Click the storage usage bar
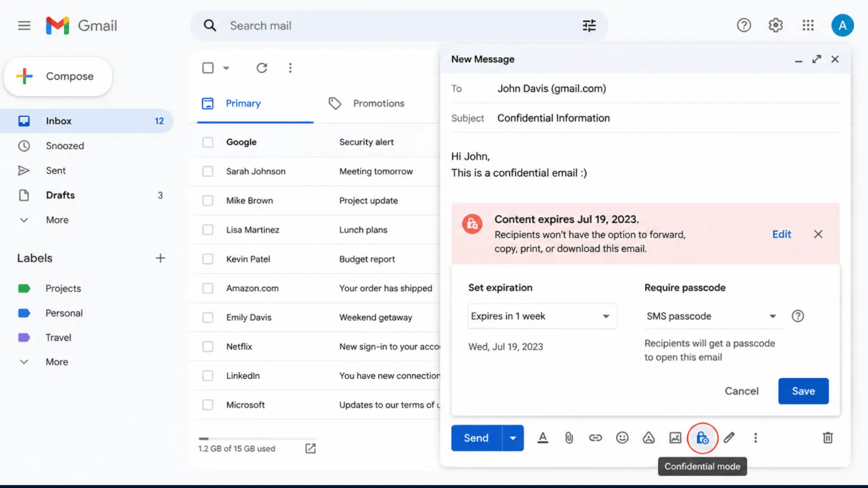The image size is (868, 488). pos(257,439)
